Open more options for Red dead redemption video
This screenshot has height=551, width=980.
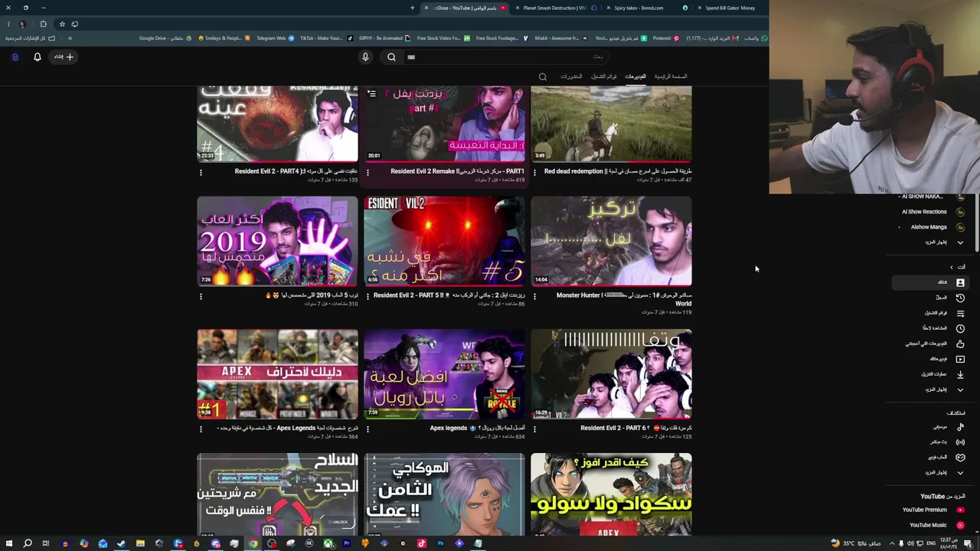tap(534, 172)
